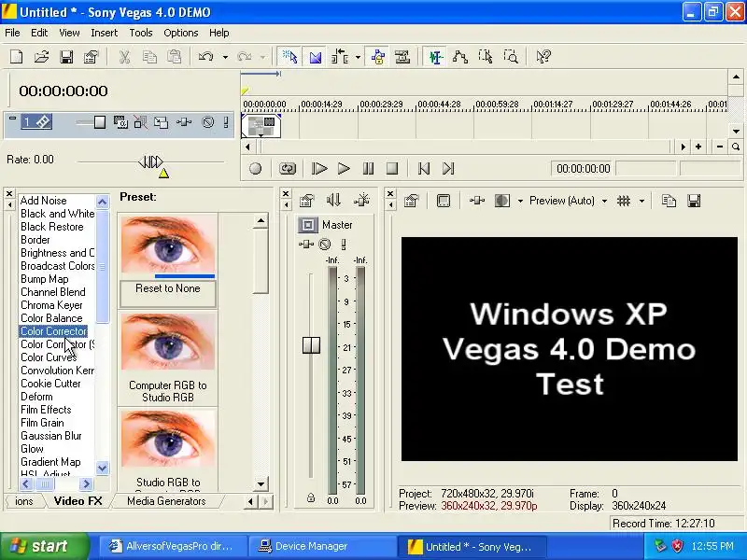Open preview project video properties icon
The height and width of the screenshot is (560, 747).
[x=412, y=201]
